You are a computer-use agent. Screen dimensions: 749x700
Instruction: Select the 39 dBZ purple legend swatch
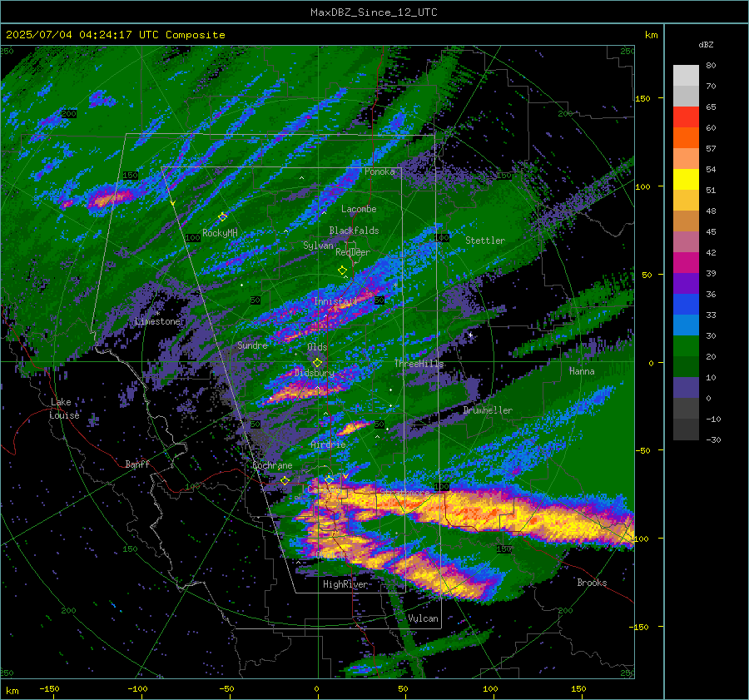pyautogui.click(x=686, y=284)
